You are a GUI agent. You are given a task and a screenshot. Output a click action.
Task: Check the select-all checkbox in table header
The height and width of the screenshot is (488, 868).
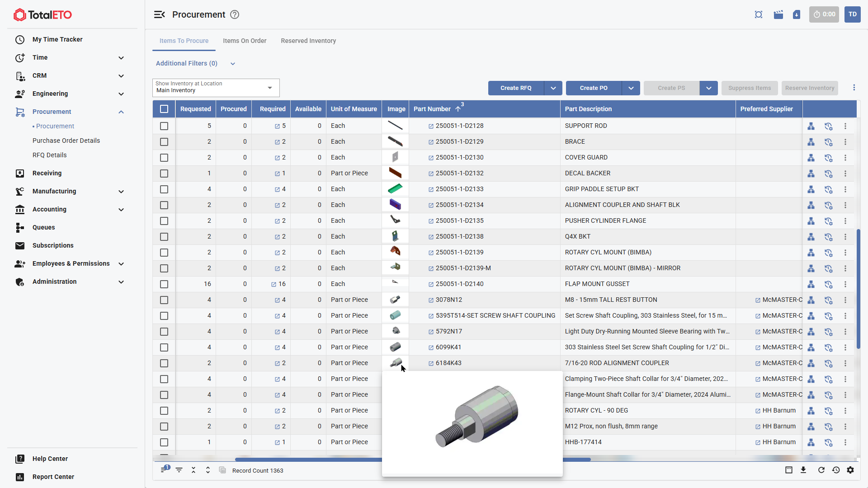pos(164,109)
